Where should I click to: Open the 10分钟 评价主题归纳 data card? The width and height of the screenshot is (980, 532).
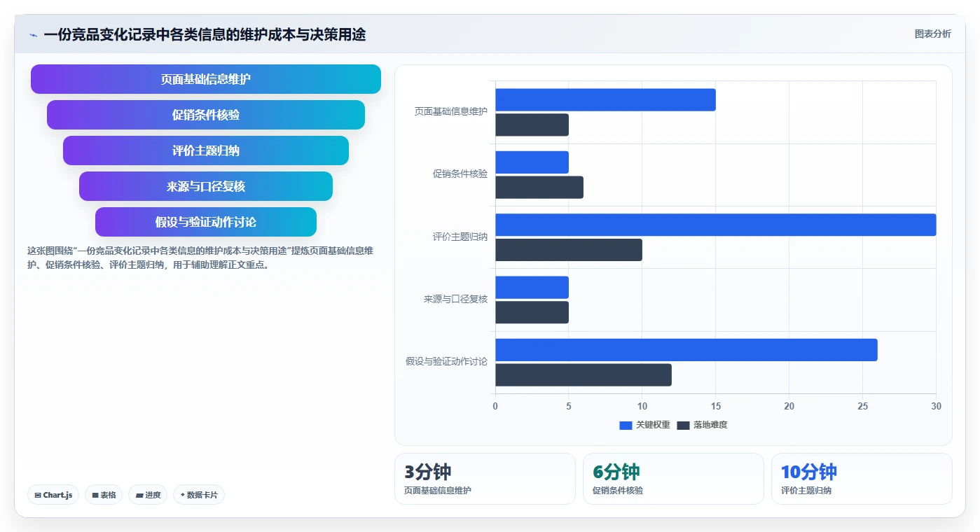tap(862, 479)
